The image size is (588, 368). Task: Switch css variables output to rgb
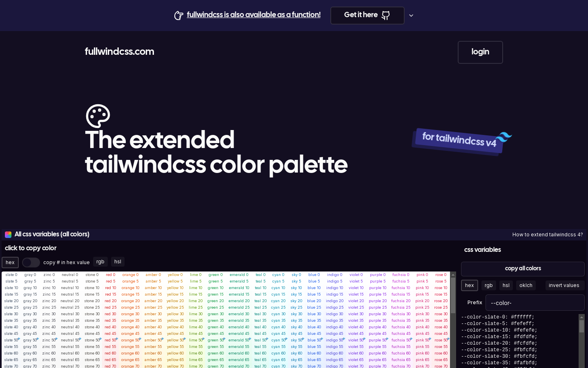tap(489, 285)
